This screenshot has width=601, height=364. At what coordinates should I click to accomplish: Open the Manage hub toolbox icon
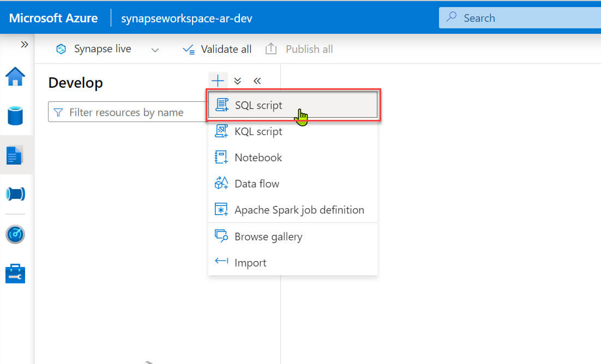[15, 274]
